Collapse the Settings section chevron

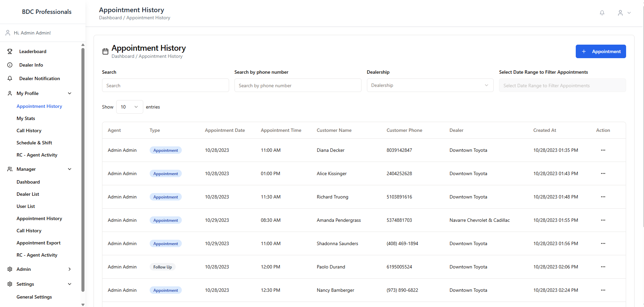(x=70, y=284)
